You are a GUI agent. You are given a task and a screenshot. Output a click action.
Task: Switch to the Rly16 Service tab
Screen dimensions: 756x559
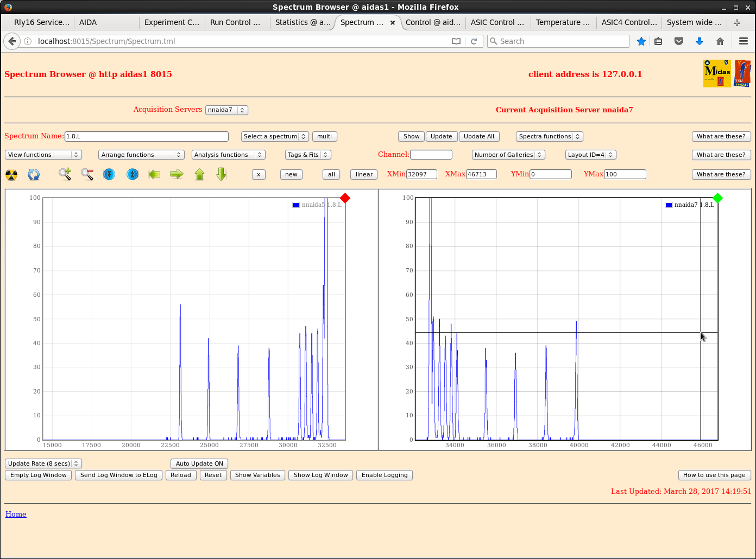41,22
